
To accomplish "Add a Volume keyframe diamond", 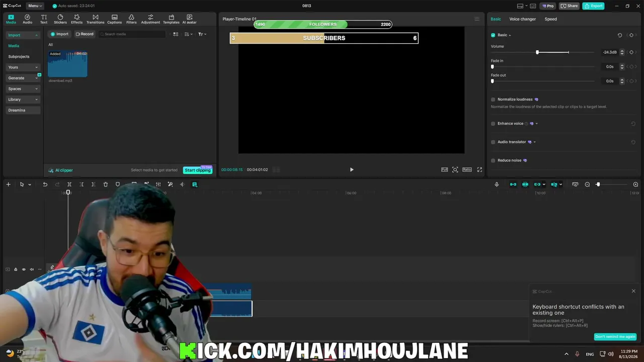I will 631,52.
